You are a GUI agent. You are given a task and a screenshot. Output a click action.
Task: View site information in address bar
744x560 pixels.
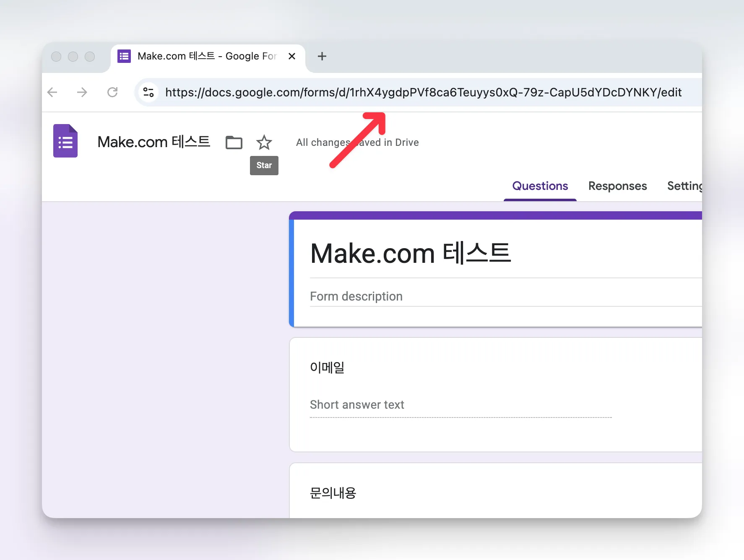(148, 92)
